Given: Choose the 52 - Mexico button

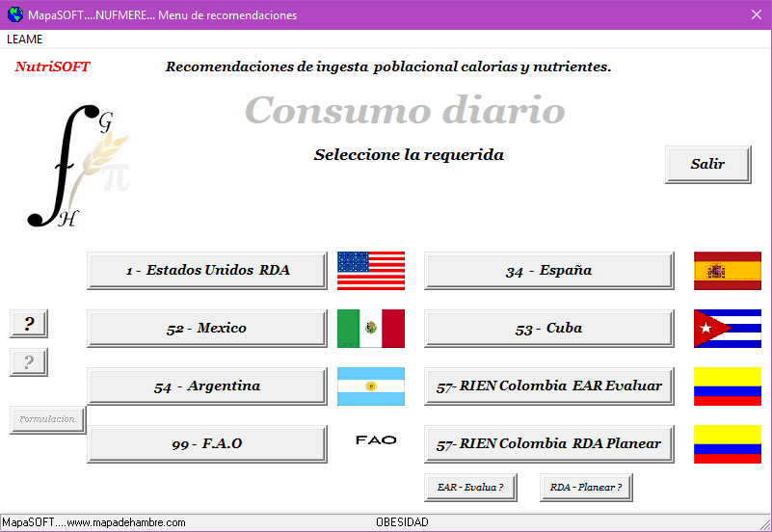Looking at the screenshot, I should 207,329.
